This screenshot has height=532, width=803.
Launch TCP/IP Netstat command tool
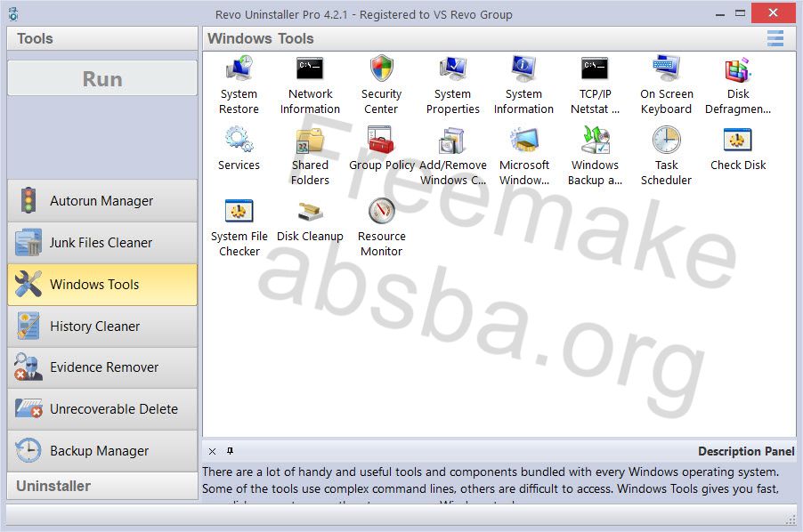595,85
